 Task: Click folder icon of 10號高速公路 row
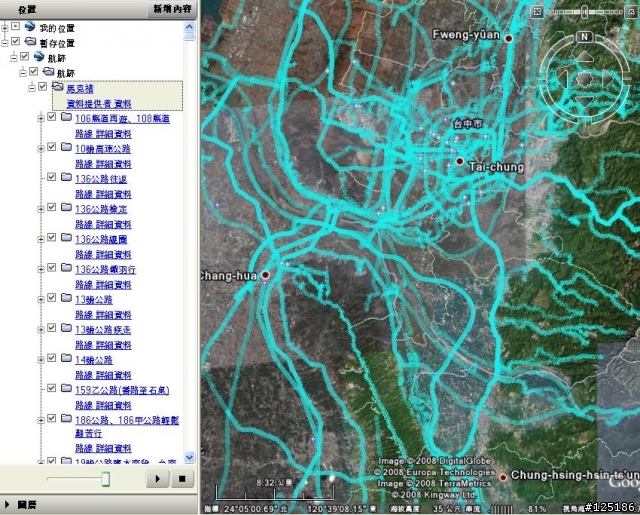[66, 147]
